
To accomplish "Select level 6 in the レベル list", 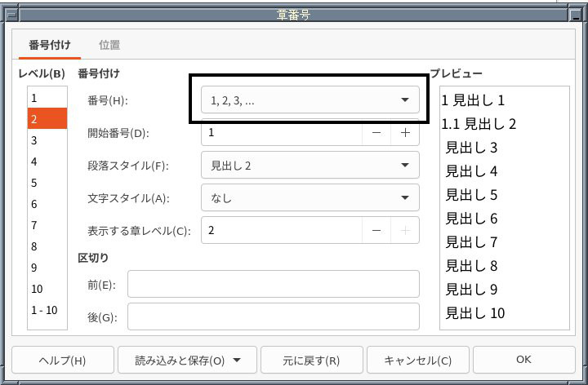I will [x=47, y=204].
